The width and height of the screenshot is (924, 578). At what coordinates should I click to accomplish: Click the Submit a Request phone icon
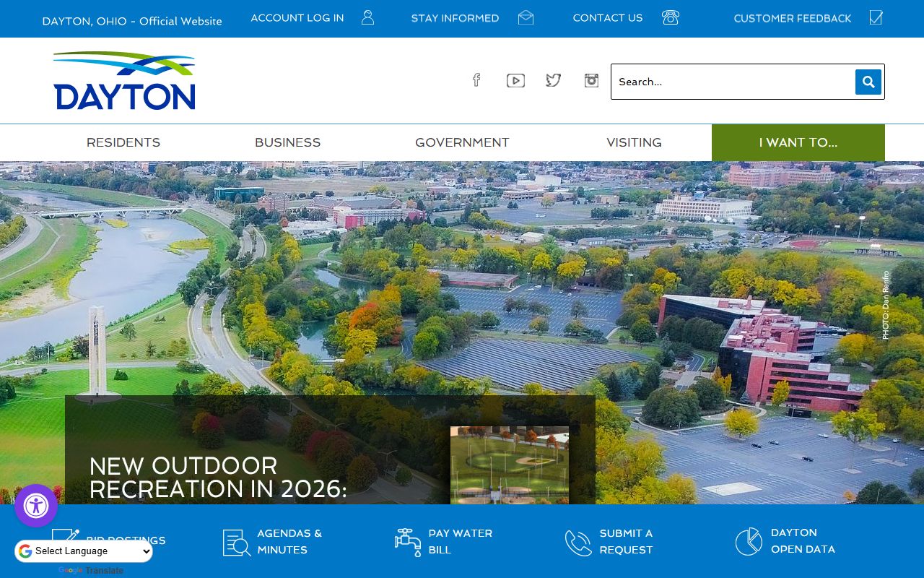578,542
